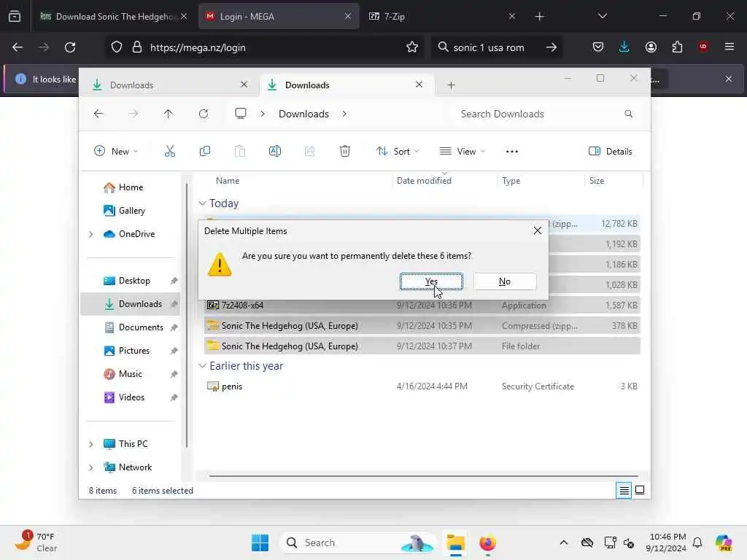Bookmark this page with the star icon

412,47
